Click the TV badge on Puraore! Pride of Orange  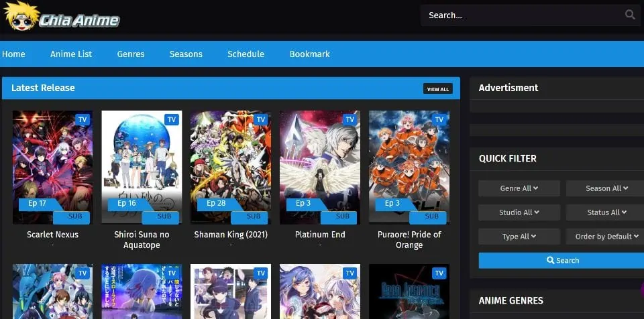pos(439,119)
